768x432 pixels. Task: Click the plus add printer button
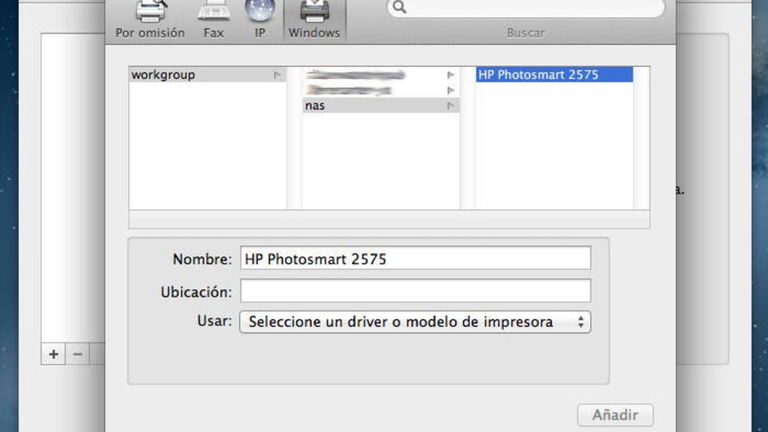53,354
